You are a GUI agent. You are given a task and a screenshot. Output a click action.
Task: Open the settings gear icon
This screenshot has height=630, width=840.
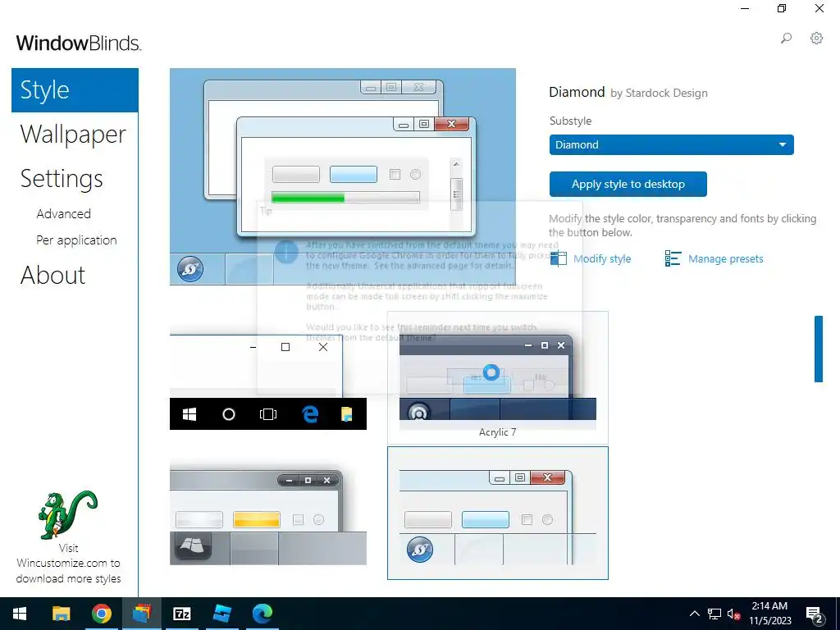(x=816, y=39)
